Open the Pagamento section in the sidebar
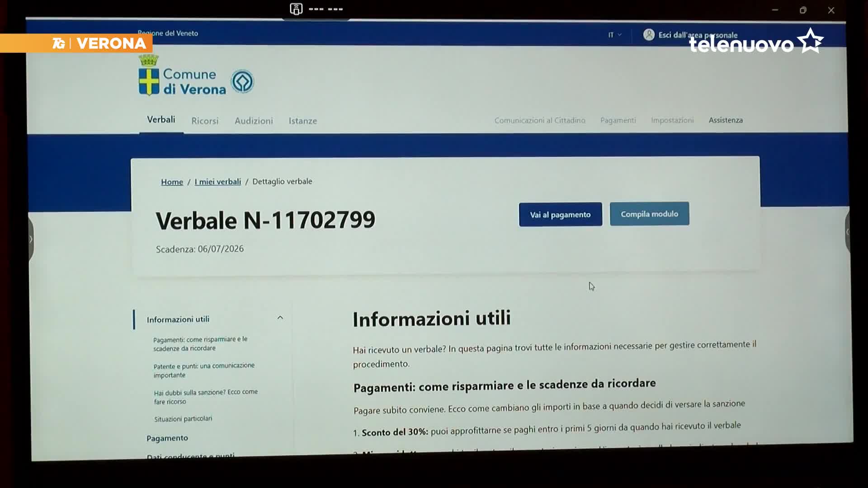Image resolution: width=868 pixels, height=488 pixels. click(167, 438)
